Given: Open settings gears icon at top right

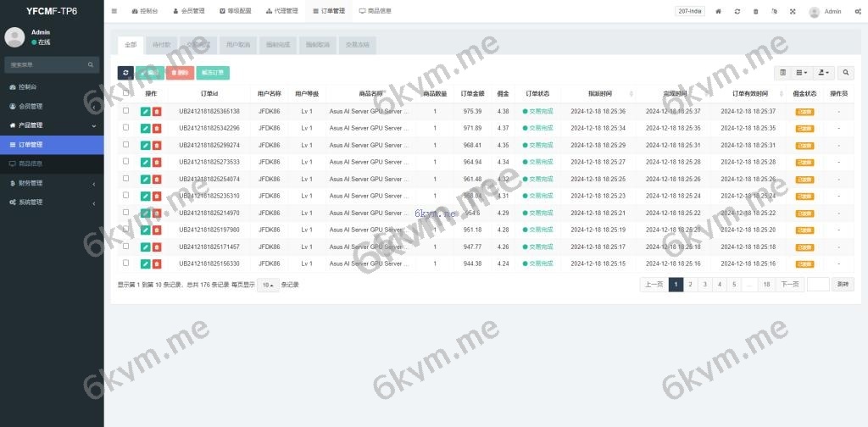Looking at the screenshot, I should tap(858, 12).
